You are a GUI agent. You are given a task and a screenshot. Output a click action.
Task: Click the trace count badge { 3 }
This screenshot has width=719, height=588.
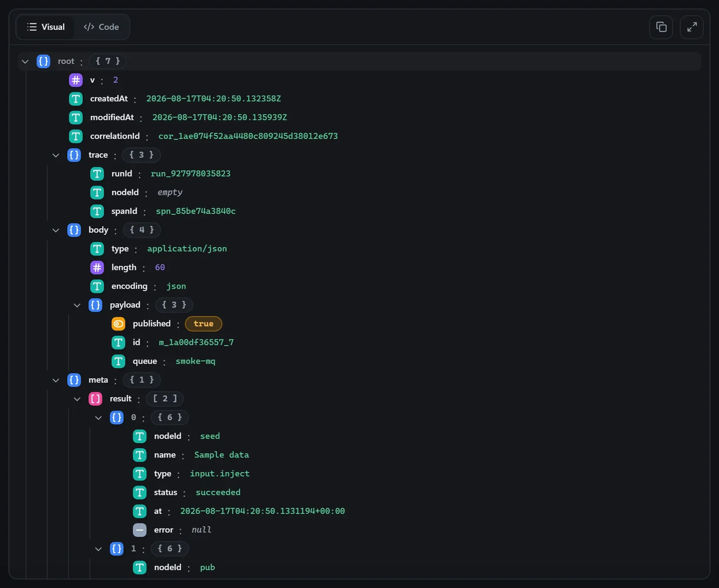click(141, 155)
